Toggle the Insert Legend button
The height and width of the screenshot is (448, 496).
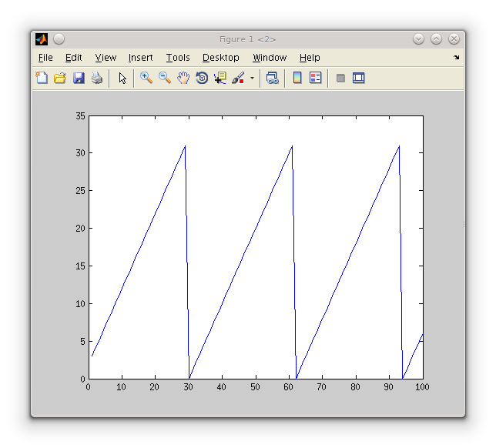316,78
